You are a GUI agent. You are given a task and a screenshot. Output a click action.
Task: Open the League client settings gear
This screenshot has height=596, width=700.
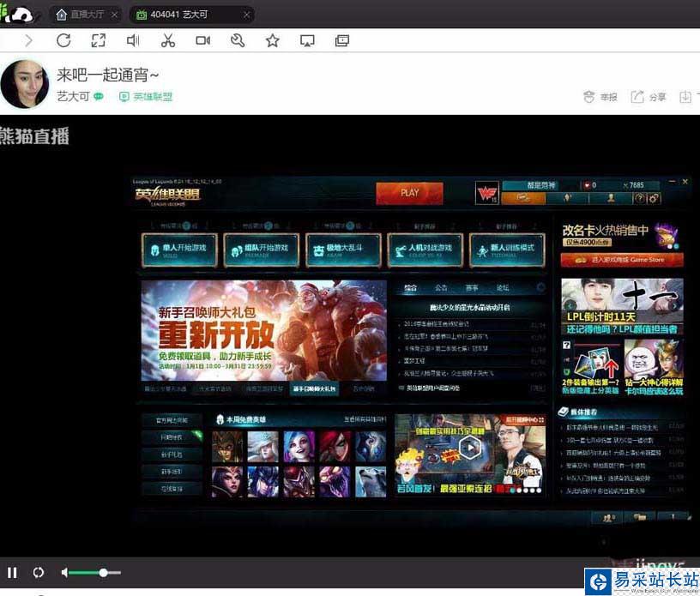point(654,198)
